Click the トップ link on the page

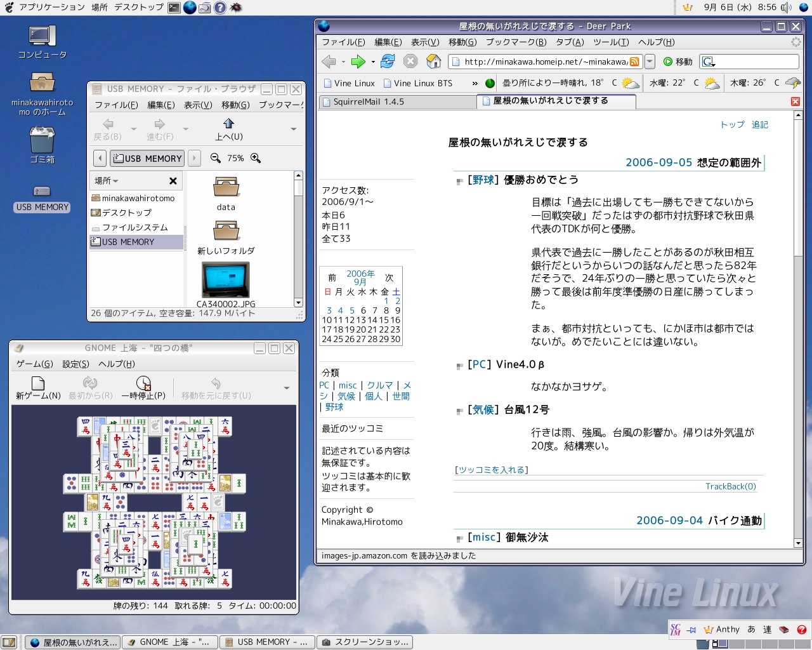(732, 124)
